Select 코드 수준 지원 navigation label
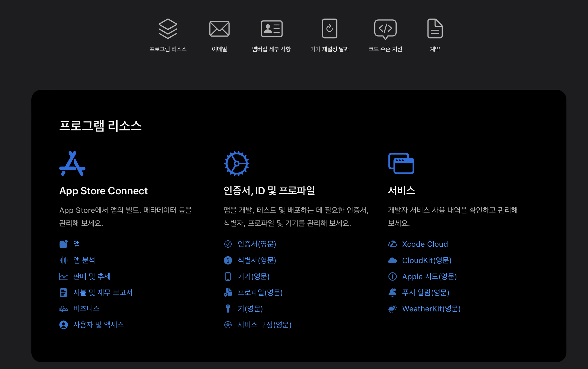This screenshot has height=369, width=588. pos(385,49)
